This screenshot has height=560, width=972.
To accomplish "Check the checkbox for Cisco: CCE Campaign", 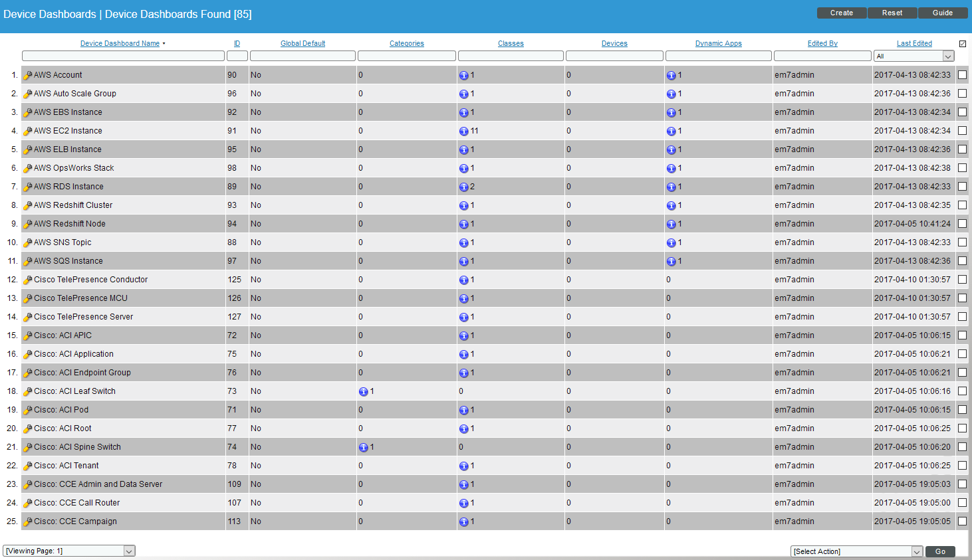I will coord(962,521).
